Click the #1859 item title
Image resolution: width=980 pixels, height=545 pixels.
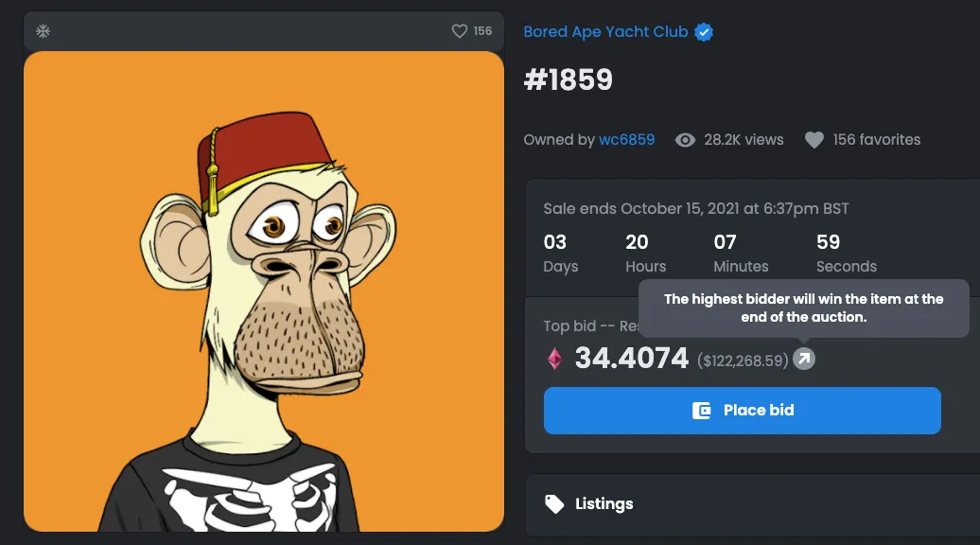[x=569, y=80]
